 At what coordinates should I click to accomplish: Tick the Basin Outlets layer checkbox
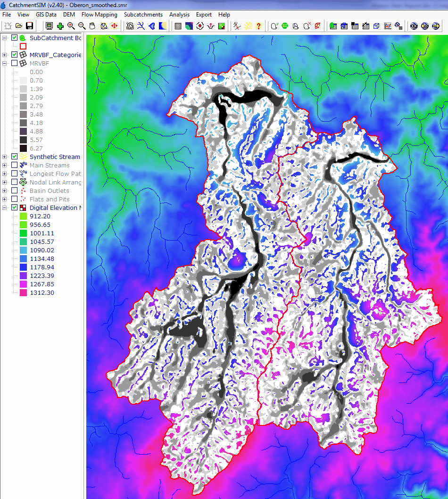[x=14, y=191]
